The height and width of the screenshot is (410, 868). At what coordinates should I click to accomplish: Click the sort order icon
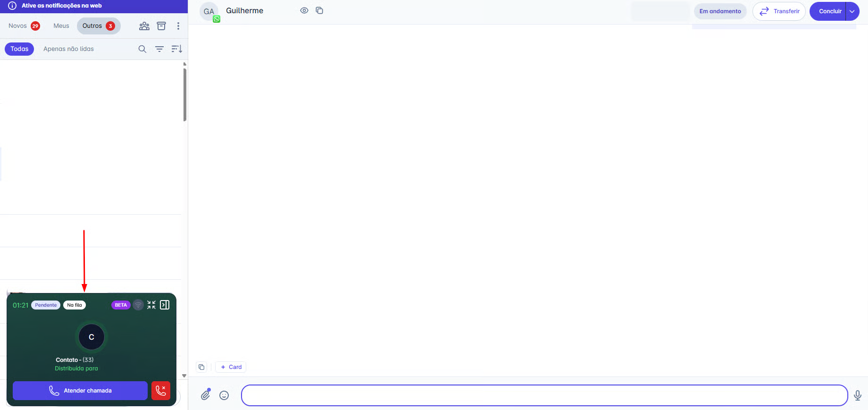[177, 49]
